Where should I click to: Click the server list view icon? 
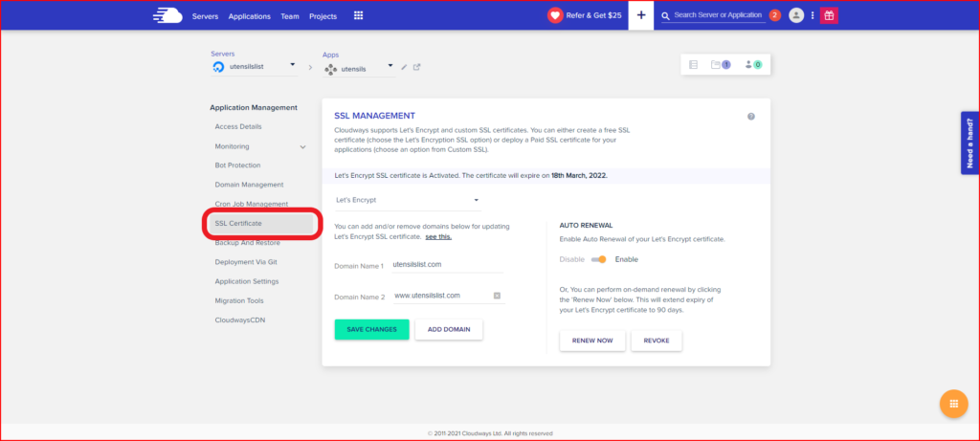(693, 64)
